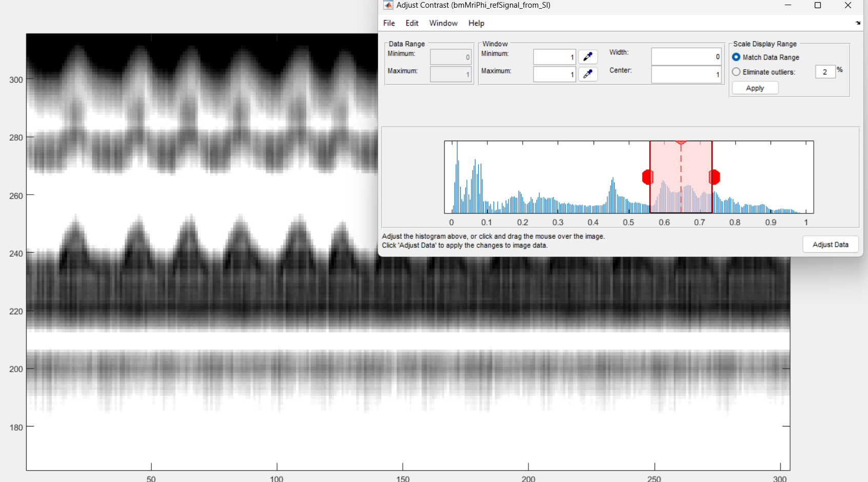The image size is (868, 482).
Task: Open the Help menu
Action: click(x=476, y=23)
